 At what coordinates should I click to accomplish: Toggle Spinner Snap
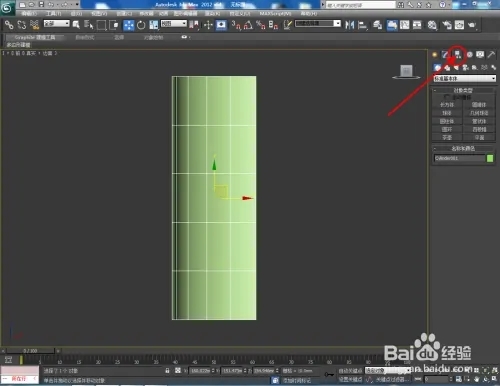pos(274,25)
